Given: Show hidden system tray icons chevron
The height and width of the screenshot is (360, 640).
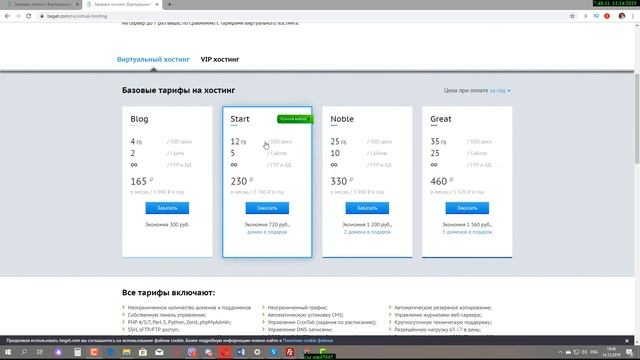Looking at the screenshot, I should 560,352.
